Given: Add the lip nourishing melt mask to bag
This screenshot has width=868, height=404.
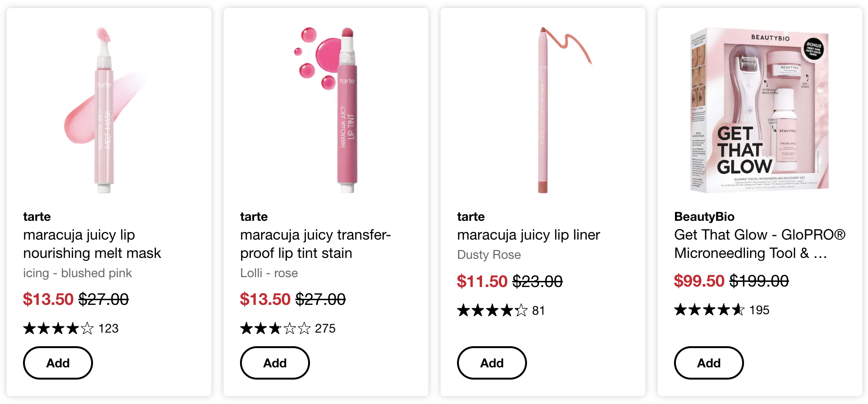Looking at the screenshot, I should point(58,363).
